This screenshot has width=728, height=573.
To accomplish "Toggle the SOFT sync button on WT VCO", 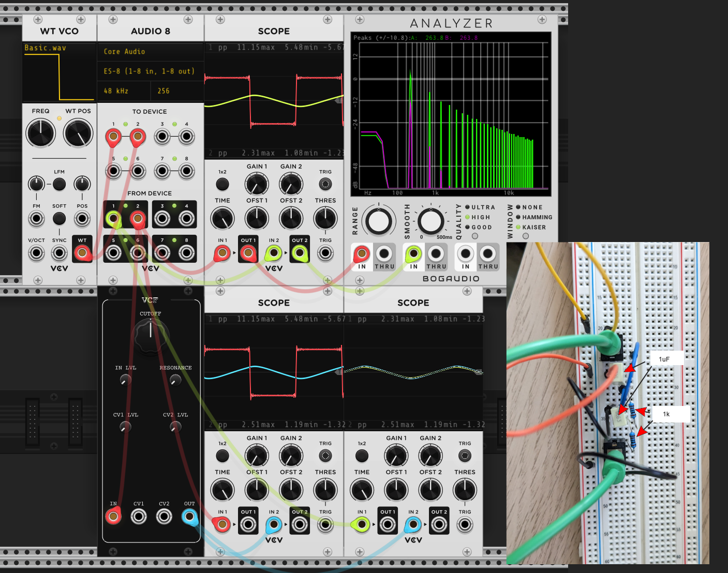I will (x=59, y=218).
